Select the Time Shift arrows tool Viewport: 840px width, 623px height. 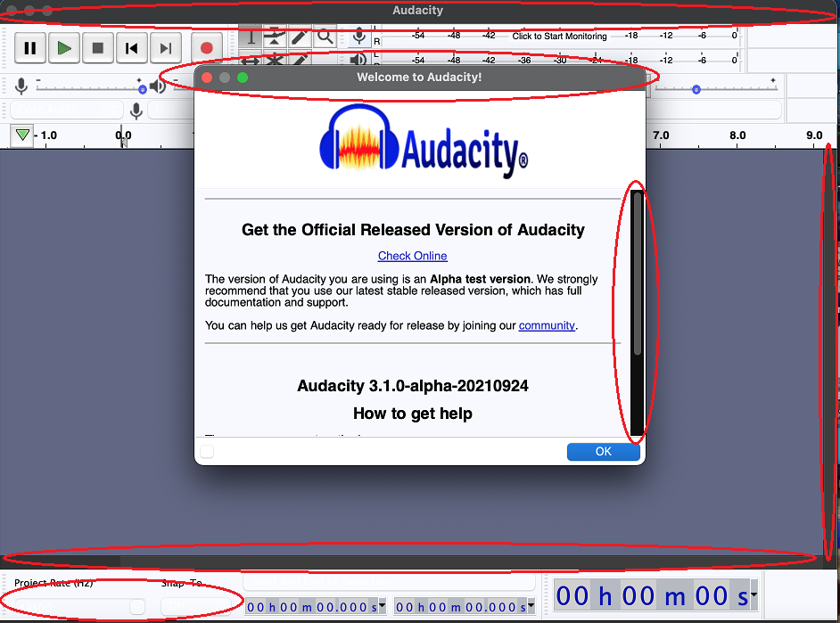pos(251,59)
